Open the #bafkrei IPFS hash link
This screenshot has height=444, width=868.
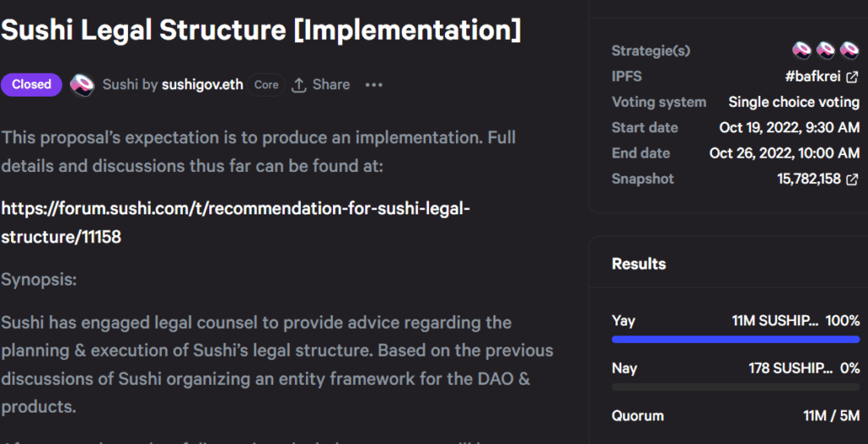coord(814,76)
